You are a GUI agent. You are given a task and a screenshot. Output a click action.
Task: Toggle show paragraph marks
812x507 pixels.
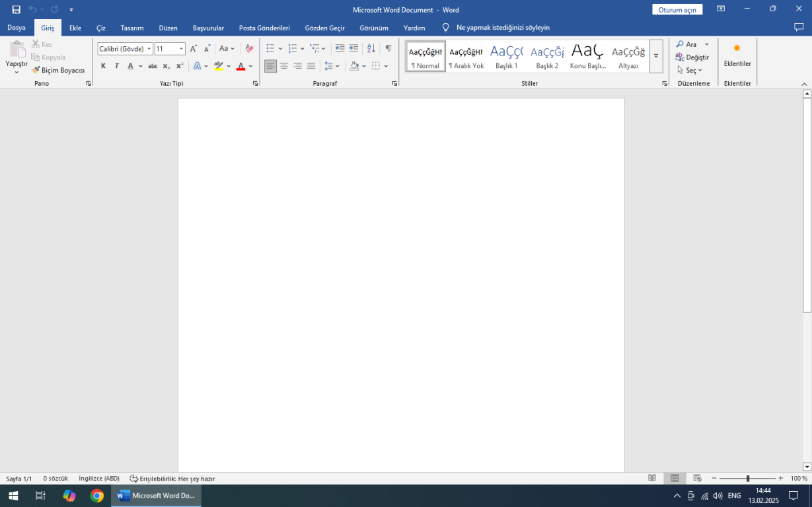pos(388,48)
